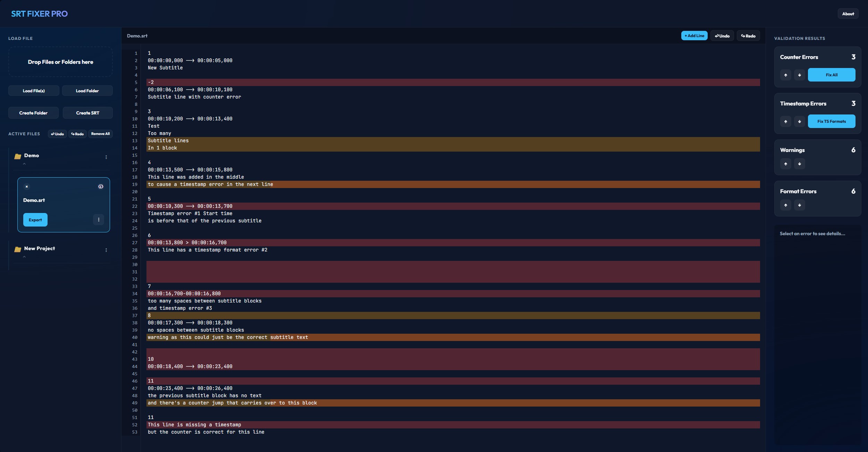Viewport: 868px width, 452px height.
Task: Go to previous Counter Error arrow
Action: (786, 75)
